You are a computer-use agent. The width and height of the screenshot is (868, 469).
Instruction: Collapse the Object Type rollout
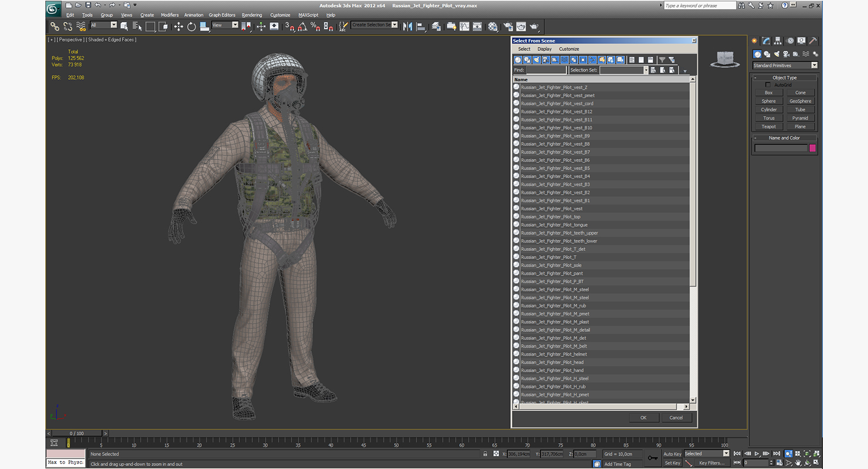[x=785, y=77]
